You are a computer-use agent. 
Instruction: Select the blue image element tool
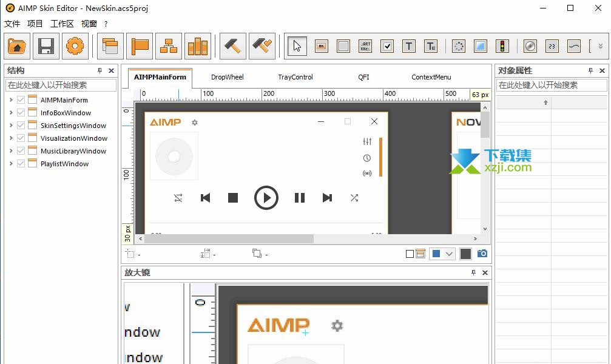click(x=481, y=46)
